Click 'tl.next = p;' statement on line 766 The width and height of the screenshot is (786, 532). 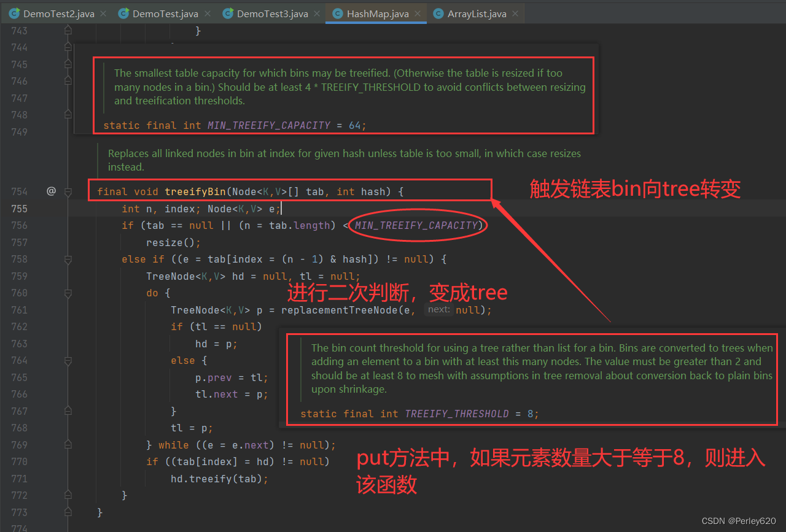(232, 394)
